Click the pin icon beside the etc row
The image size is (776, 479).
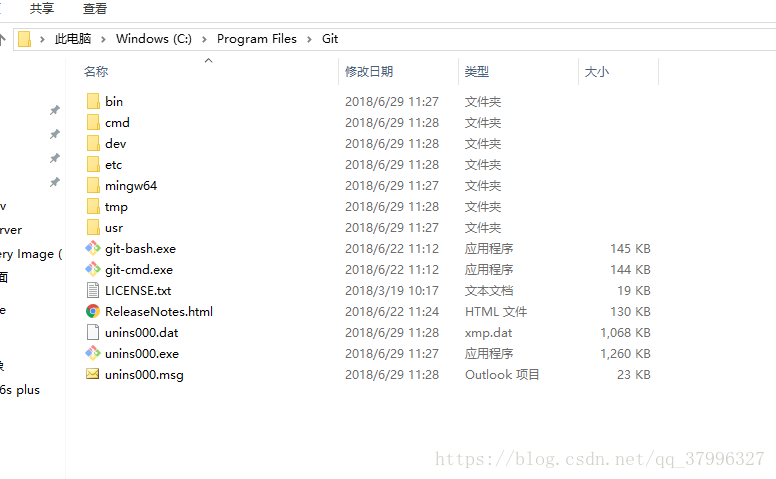(x=54, y=158)
